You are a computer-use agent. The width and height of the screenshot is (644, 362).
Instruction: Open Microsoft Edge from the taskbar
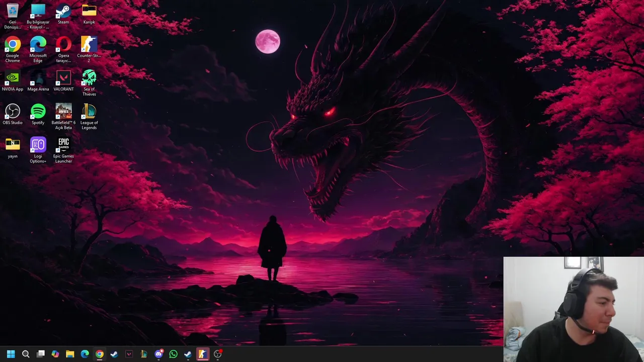(85, 354)
